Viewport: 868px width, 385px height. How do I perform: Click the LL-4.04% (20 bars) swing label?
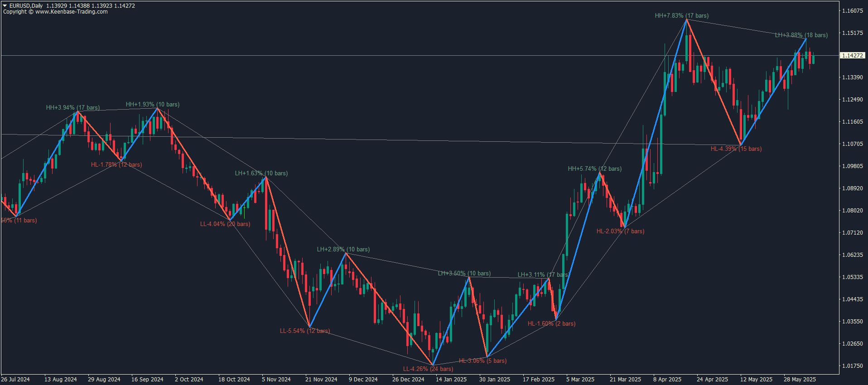coord(225,224)
